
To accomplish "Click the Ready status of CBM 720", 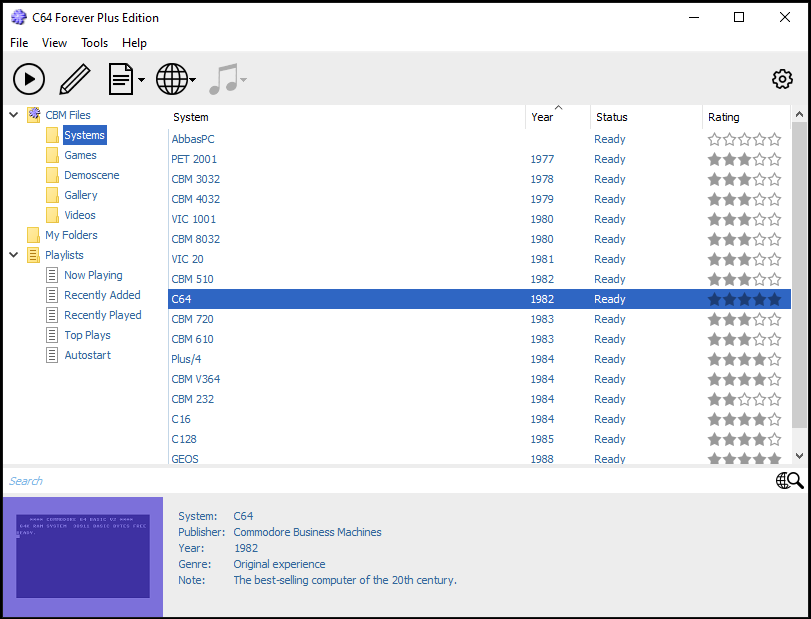I will pyautogui.click(x=610, y=319).
